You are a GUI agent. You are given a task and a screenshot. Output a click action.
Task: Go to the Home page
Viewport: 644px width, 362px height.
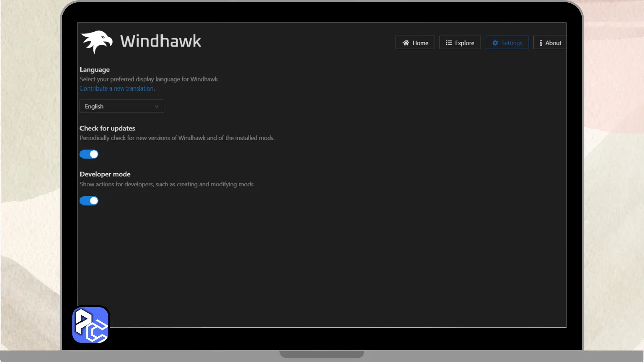point(415,43)
